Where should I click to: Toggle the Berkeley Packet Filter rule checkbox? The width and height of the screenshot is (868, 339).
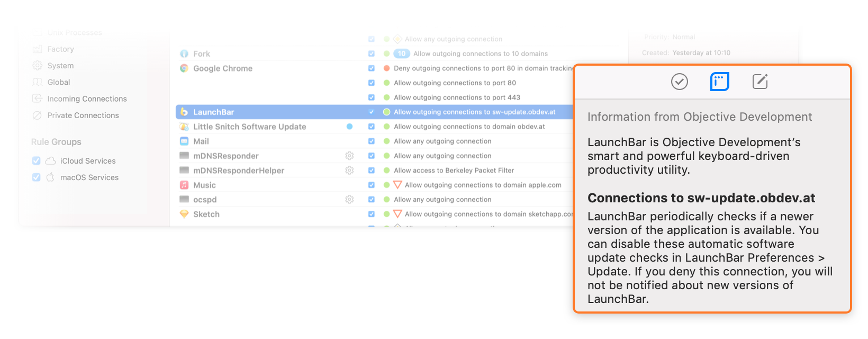(x=372, y=171)
